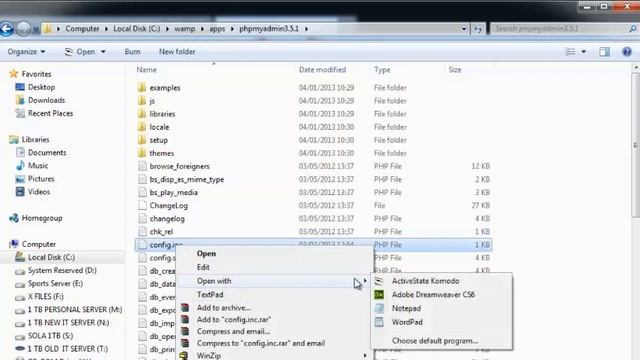Click the refresh button beside address bar
Viewport: 640px width, 360px height.
(x=478, y=29)
